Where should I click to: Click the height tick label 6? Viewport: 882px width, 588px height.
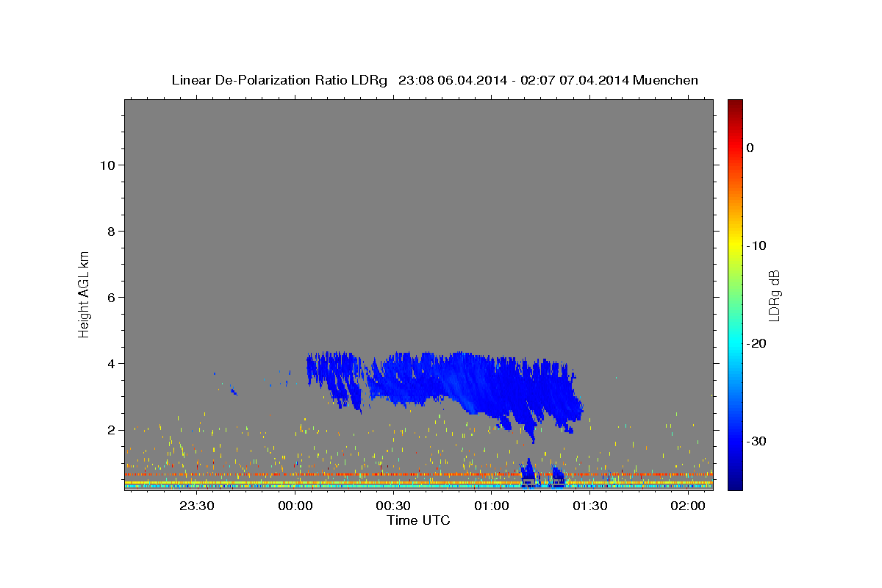[x=112, y=298]
